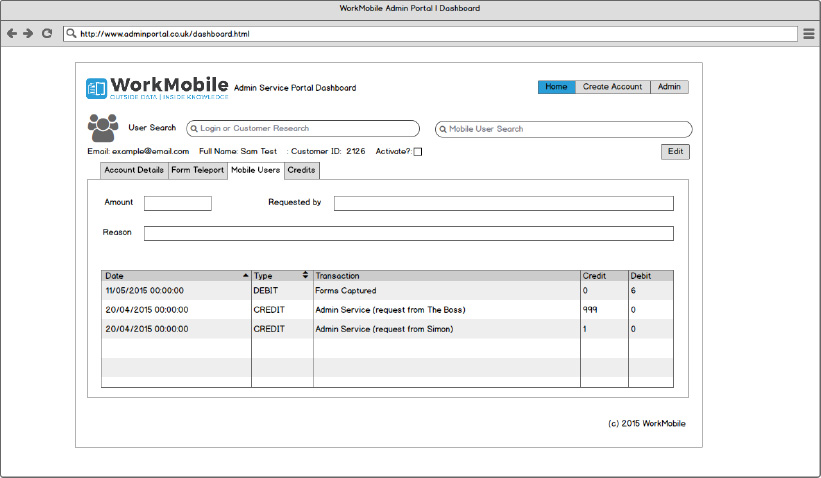Click Customer ID 2126 text
This screenshot has height=478, width=821.
coord(328,151)
